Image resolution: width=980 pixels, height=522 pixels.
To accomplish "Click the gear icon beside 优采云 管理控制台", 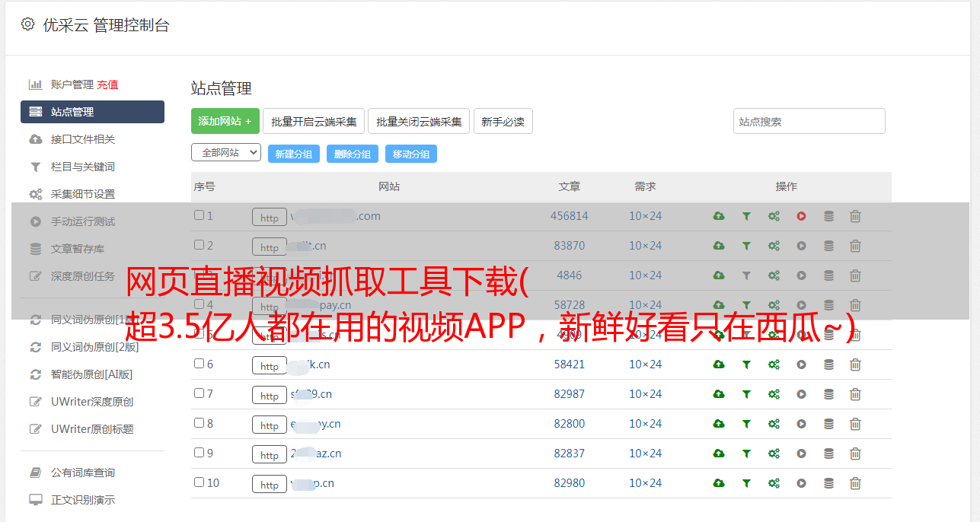I will (x=27, y=24).
